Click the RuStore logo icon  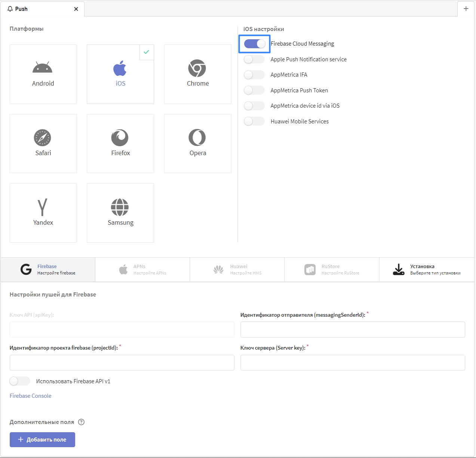coord(310,270)
